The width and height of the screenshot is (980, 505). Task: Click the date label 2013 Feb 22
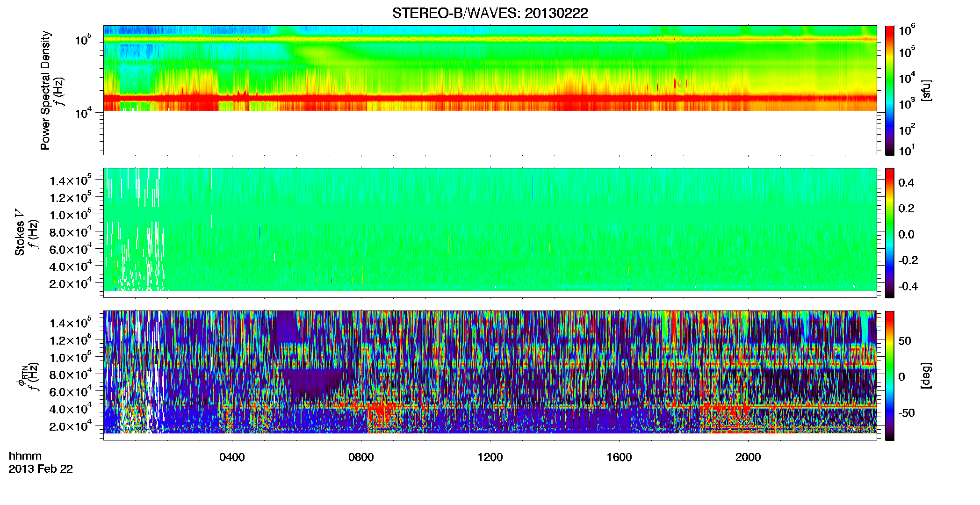point(41,469)
